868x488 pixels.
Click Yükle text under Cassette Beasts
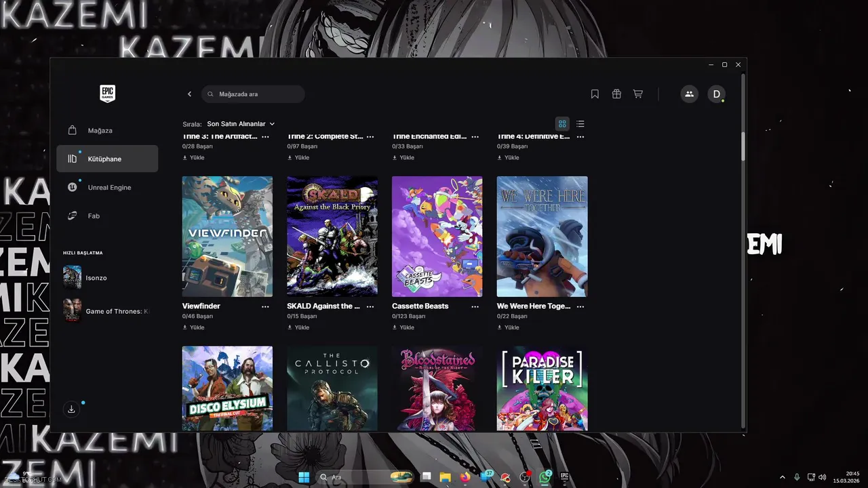407,327
